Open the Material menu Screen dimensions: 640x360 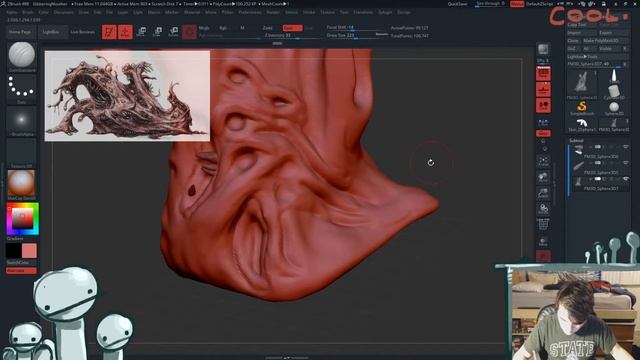191,12
